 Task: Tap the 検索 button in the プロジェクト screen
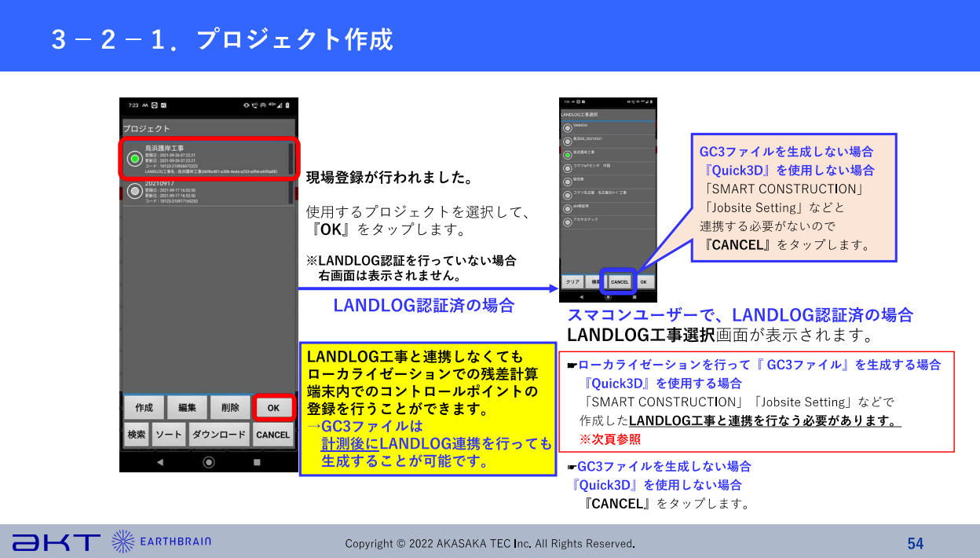[136, 435]
